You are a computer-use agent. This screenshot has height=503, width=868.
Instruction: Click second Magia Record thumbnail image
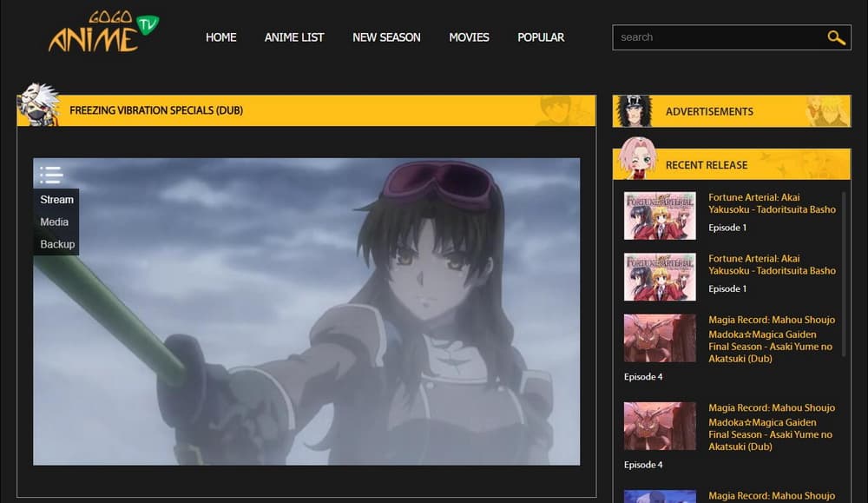(x=660, y=426)
